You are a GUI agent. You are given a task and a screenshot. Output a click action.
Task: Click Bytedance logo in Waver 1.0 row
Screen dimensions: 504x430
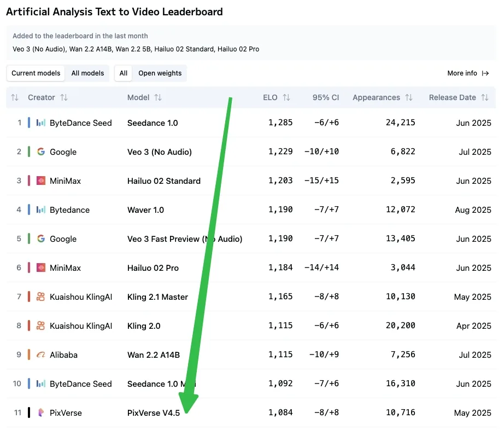(41, 210)
